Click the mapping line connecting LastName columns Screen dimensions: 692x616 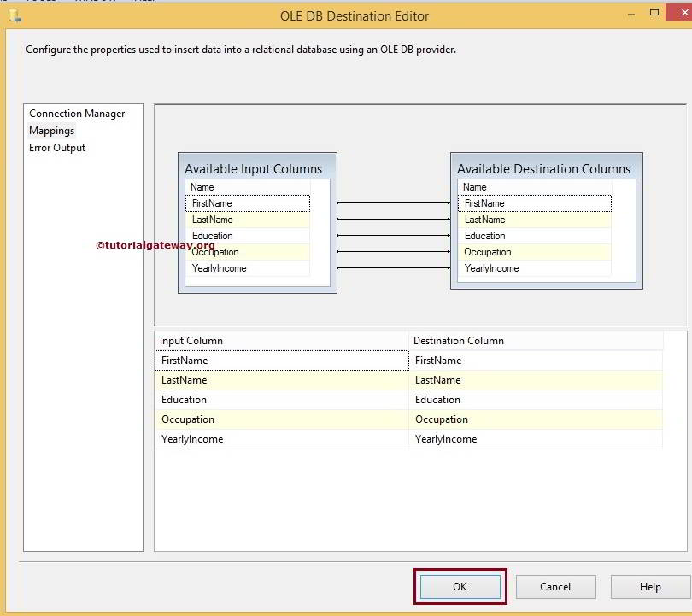click(x=393, y=220)
